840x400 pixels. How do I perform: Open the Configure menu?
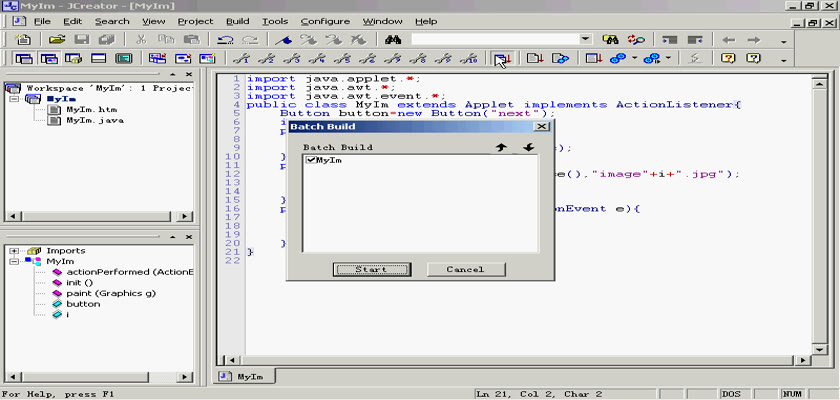pos(325,21)
